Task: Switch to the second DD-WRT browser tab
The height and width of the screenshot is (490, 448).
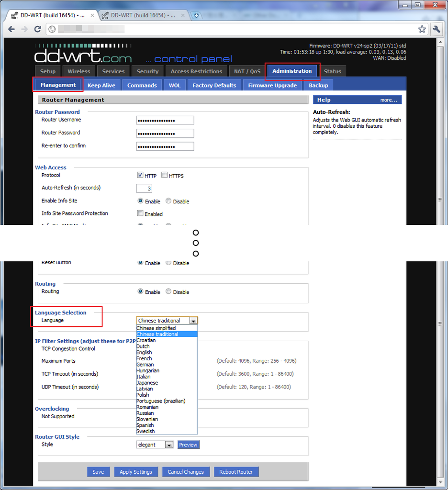Action: click(x=143, y=15)
